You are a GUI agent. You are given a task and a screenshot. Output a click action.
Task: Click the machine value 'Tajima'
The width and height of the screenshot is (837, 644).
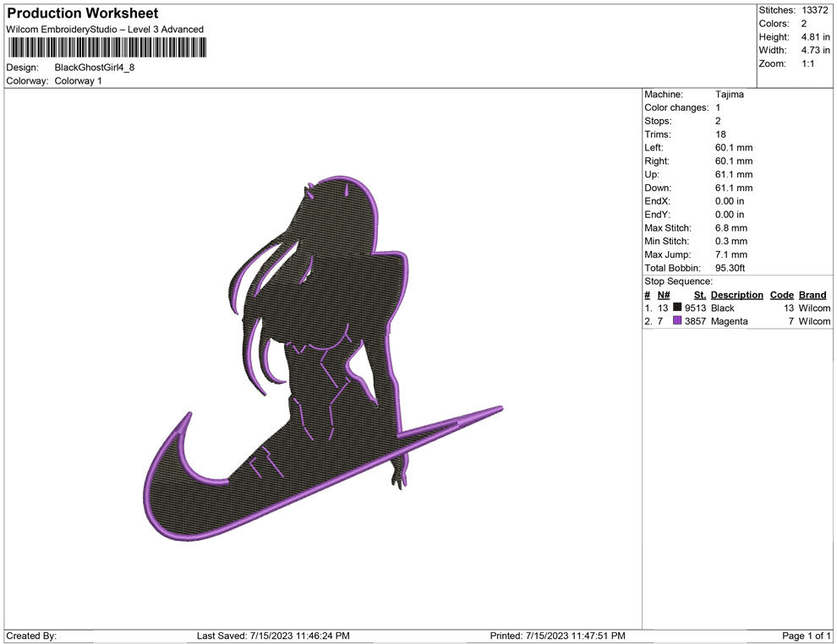(x=729, y=95)
